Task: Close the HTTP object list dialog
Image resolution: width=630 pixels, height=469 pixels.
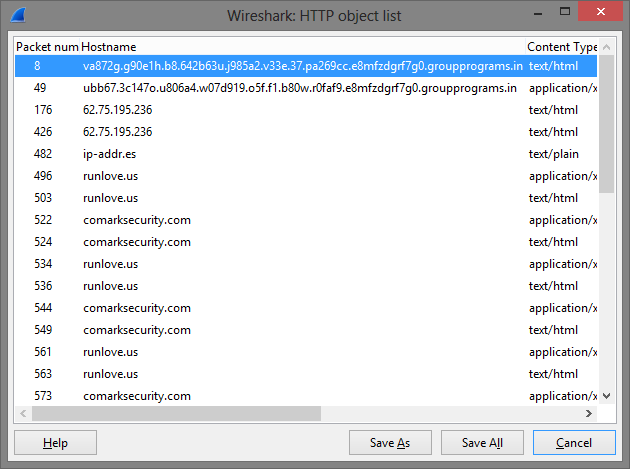Action: (600, 11)
